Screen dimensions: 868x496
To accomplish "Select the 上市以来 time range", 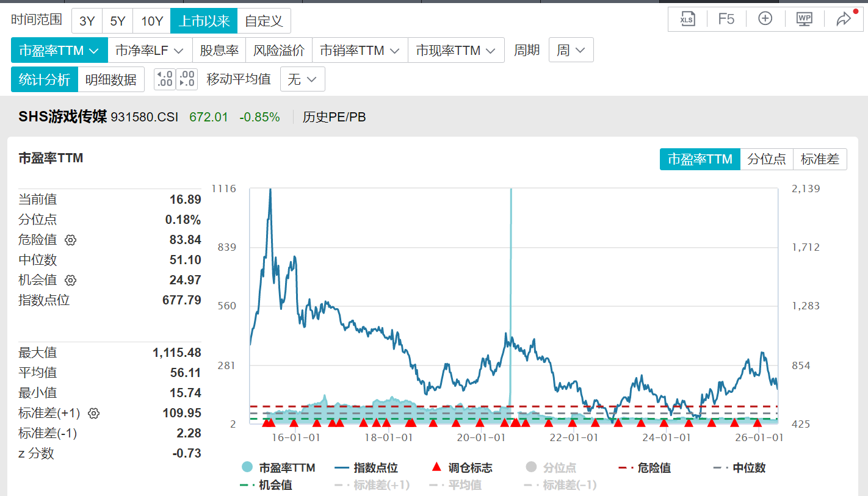I will click(204, 21).
